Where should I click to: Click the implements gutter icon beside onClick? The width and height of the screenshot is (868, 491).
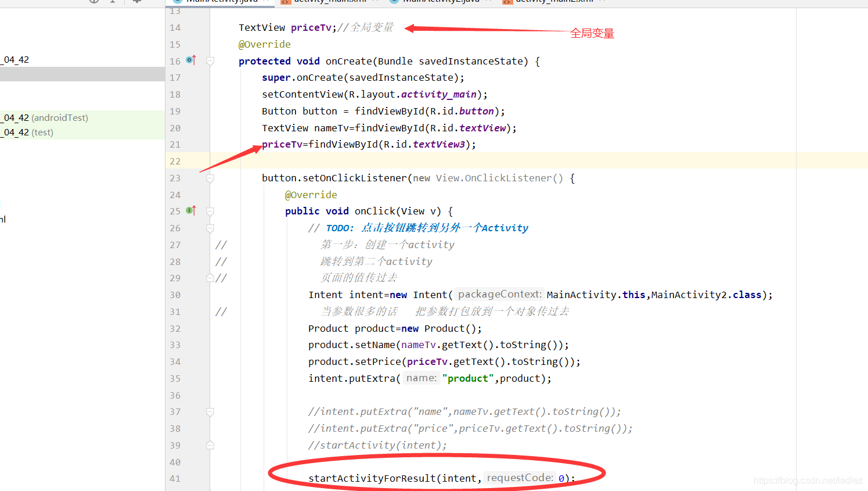pos(191,211)
